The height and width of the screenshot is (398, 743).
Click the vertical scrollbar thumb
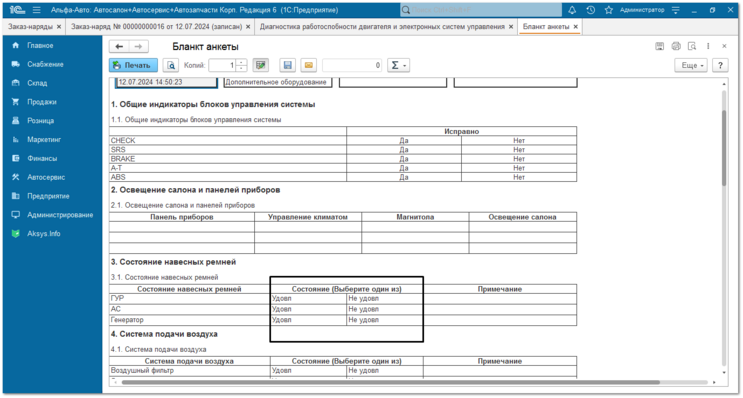(x=724, y=148)
